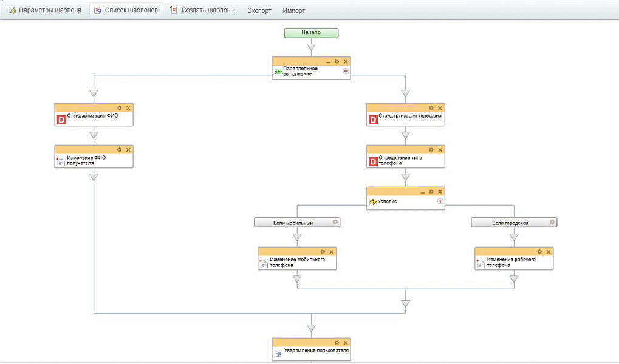Add branch with plus in Параллельное выполнение
The height and width of the screenshot is (364, 619).
click(x=346, y=71)
